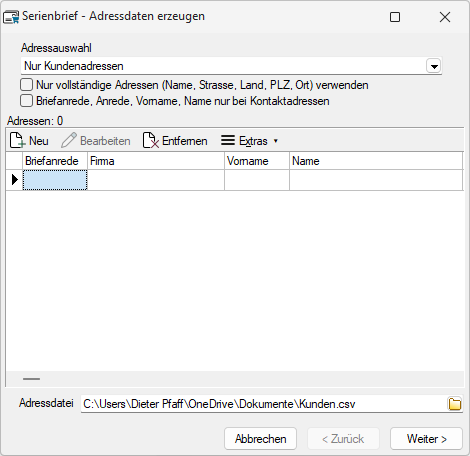This screenshot has height=456, width=470.
Task: Click the horizontal scrollbar thumb
Action: (x=31, y=379)
